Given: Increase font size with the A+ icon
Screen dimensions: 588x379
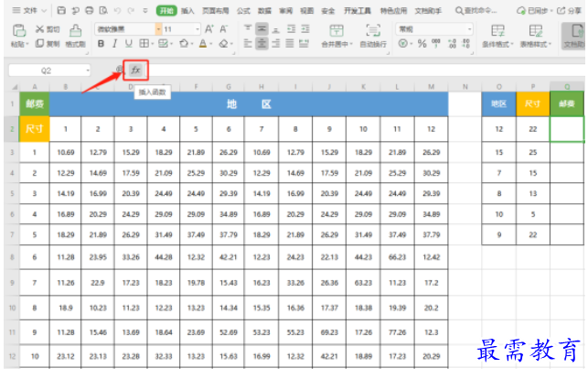Looking at the screenshot, I should [x=209, y=29].
